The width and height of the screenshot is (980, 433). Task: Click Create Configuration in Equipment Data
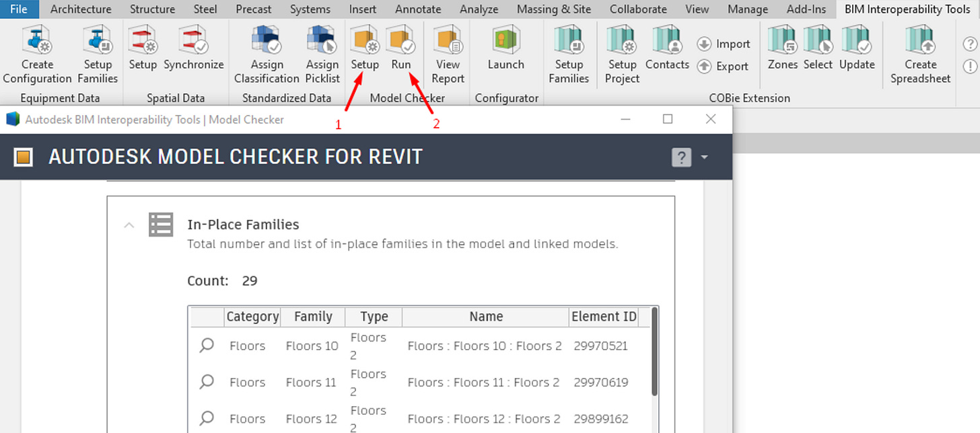(37, 55)
